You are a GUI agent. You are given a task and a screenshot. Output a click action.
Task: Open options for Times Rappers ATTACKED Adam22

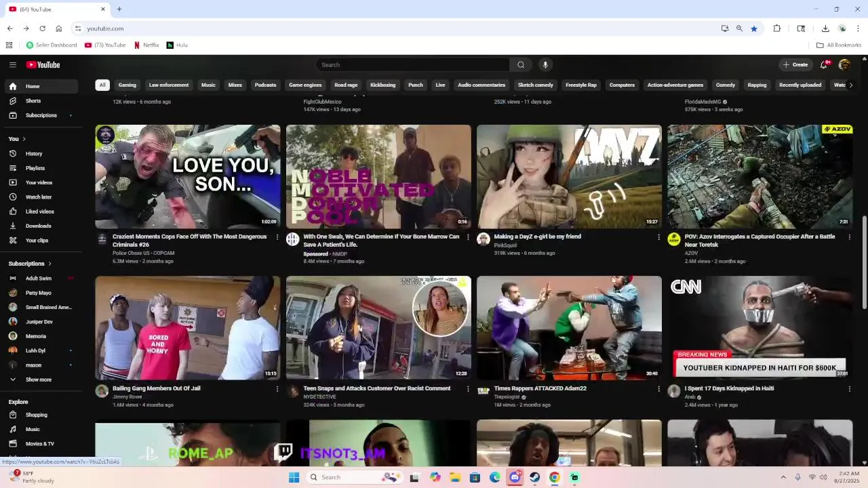click(658, 389)
